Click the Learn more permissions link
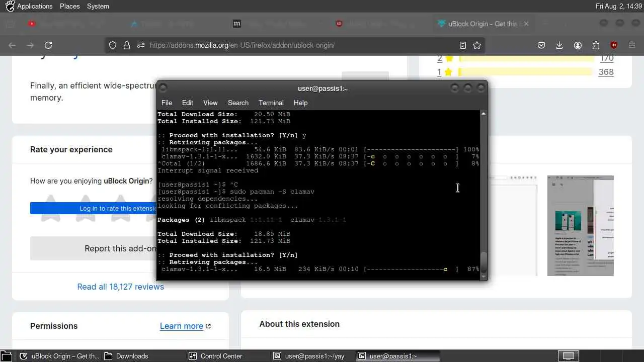This screenshot has height=362, width=644. point(185,326)
